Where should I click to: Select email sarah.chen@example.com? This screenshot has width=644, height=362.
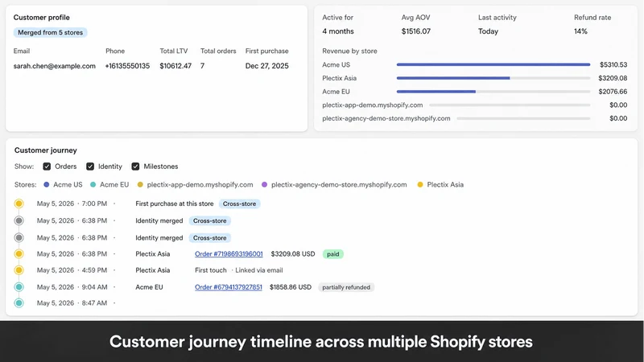pyautogui.click(x=55, y=66)
